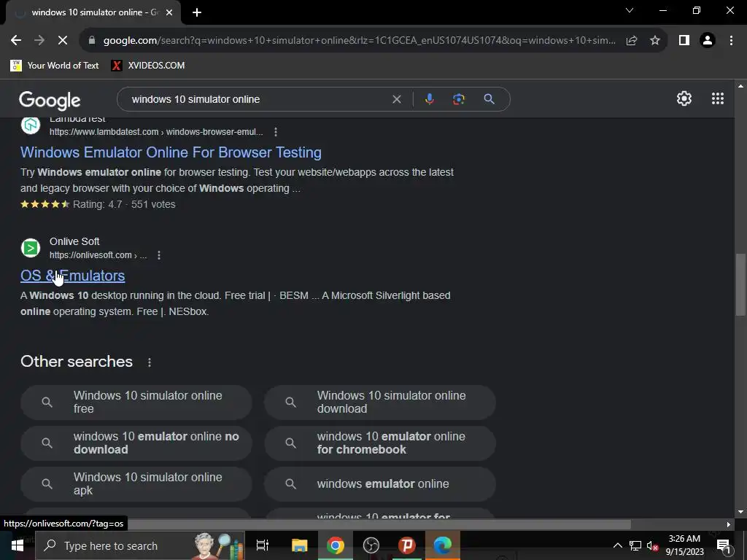Show hidden system tray icons

617,545
